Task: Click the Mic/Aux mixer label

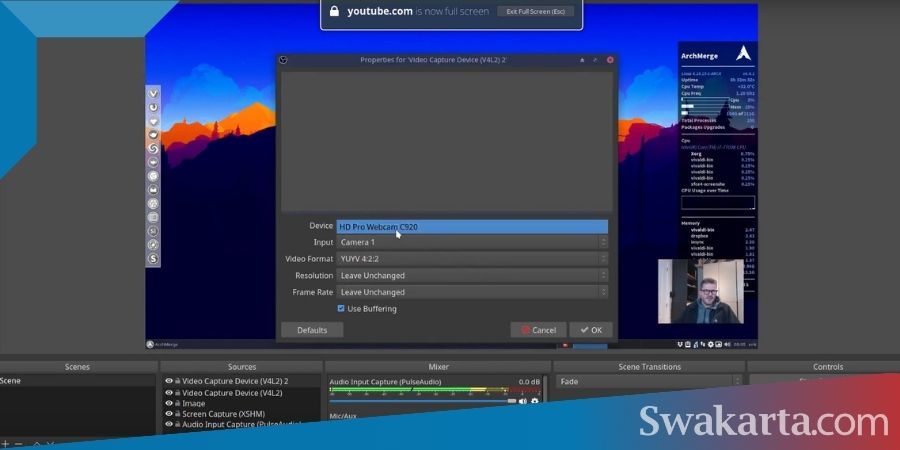Action: pyautogui.click(x=343, y=416)
